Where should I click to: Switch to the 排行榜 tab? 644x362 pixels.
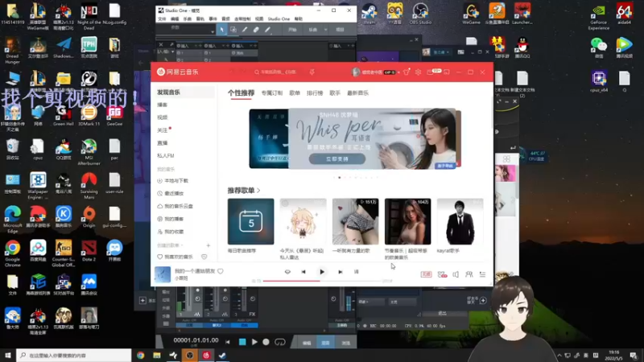click(x=315, y=93)
